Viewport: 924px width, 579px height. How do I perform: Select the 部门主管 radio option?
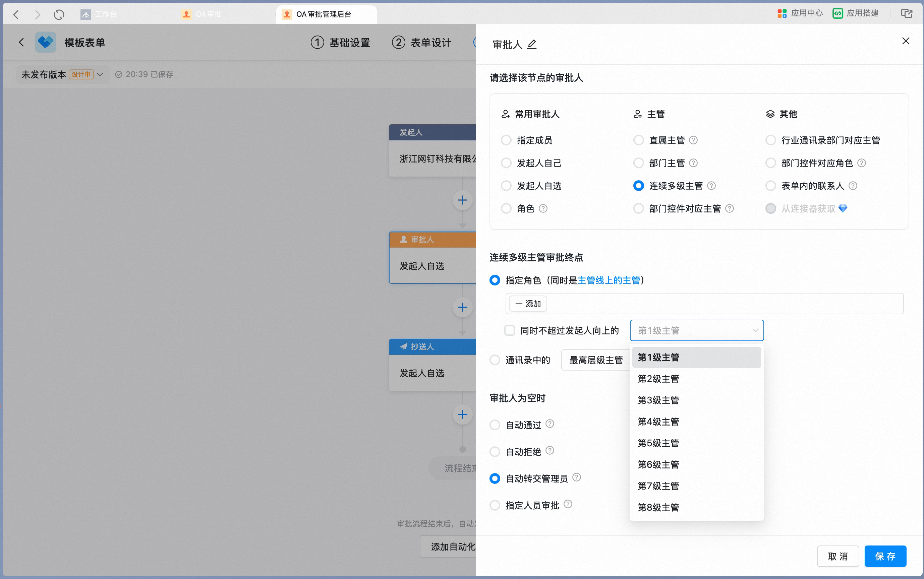(x=638, y=163)
